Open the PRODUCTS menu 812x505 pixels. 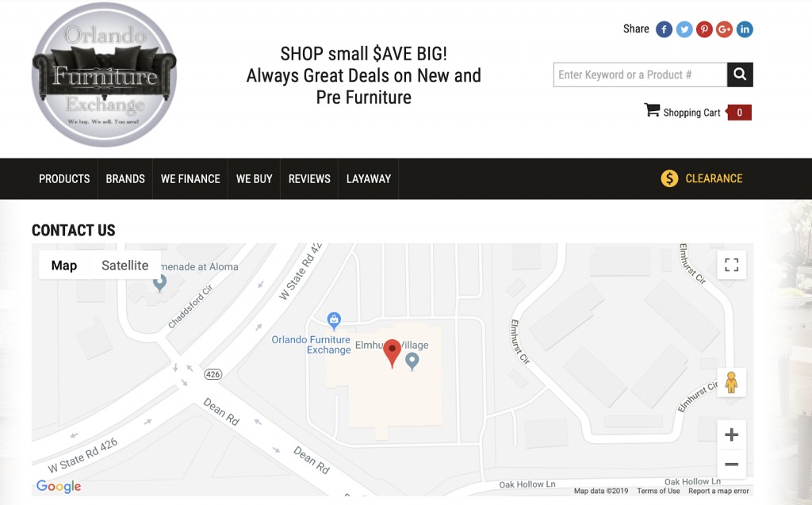pos(63,178)
